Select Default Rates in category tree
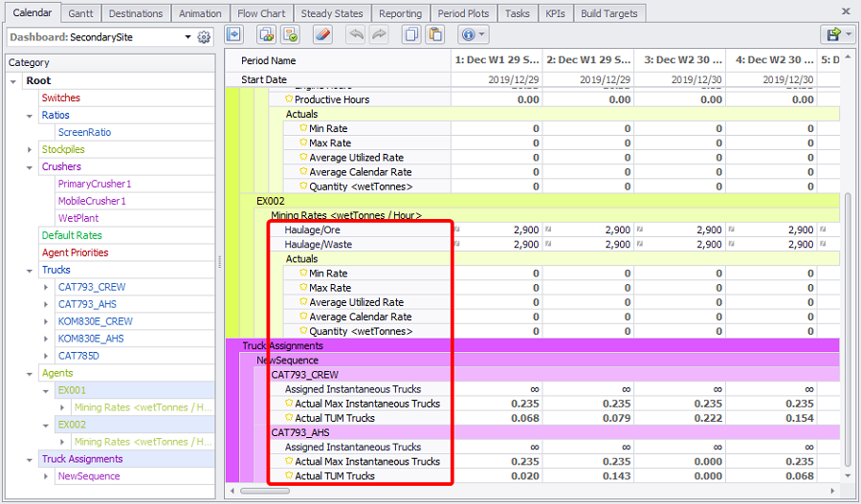This screenshot has width=861, height=504. click(x=74, y=235)
